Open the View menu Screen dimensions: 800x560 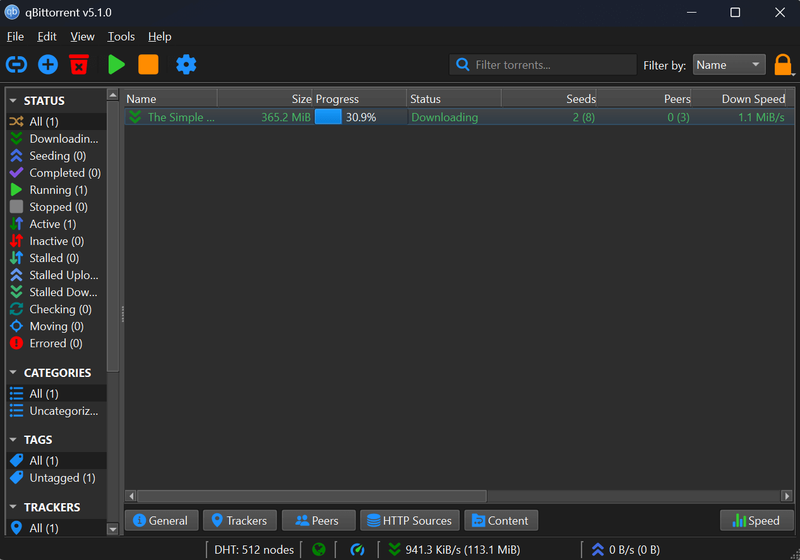(x=82, y=37)
